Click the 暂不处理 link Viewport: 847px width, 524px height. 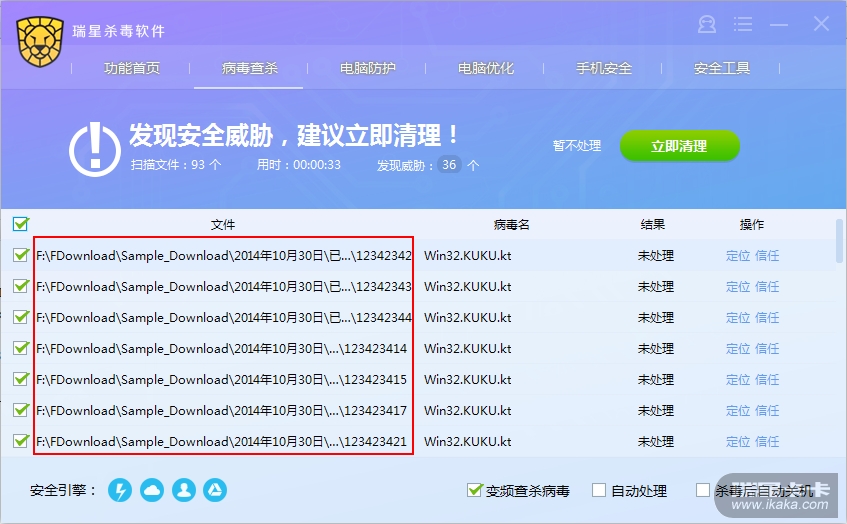click(x=577, y=146)
